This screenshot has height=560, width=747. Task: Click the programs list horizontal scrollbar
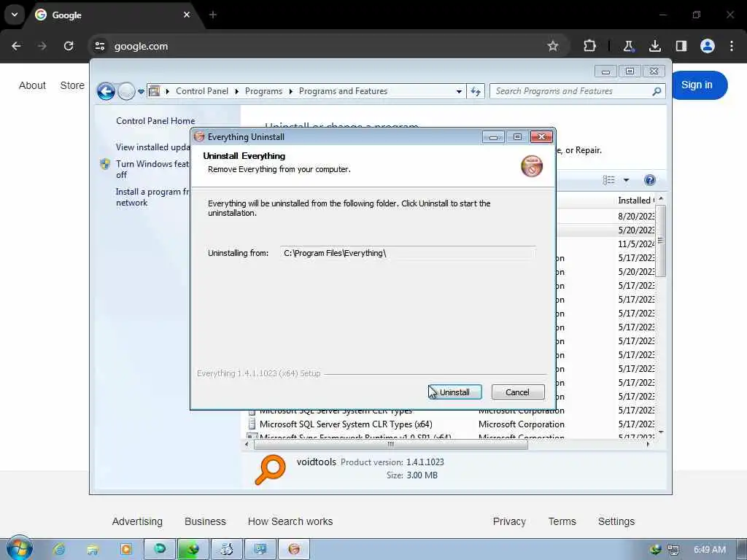click(x=391, y=445)
